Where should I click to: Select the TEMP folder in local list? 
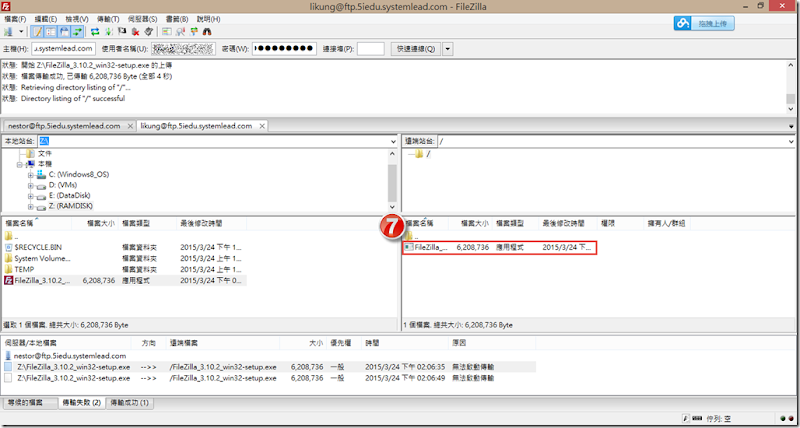point(24,269)
